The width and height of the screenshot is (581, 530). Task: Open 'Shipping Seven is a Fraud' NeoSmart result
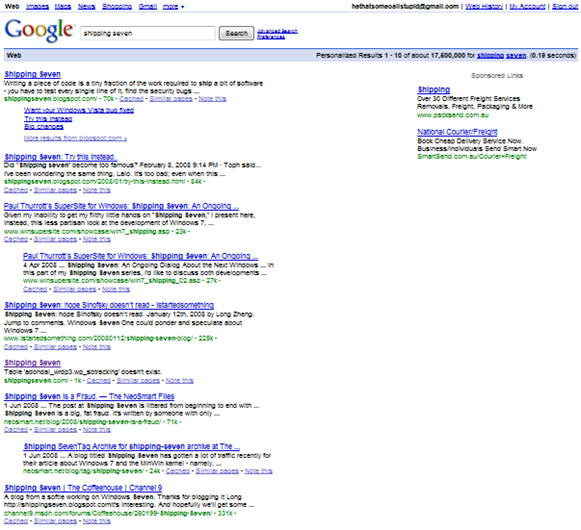point(89,396)
